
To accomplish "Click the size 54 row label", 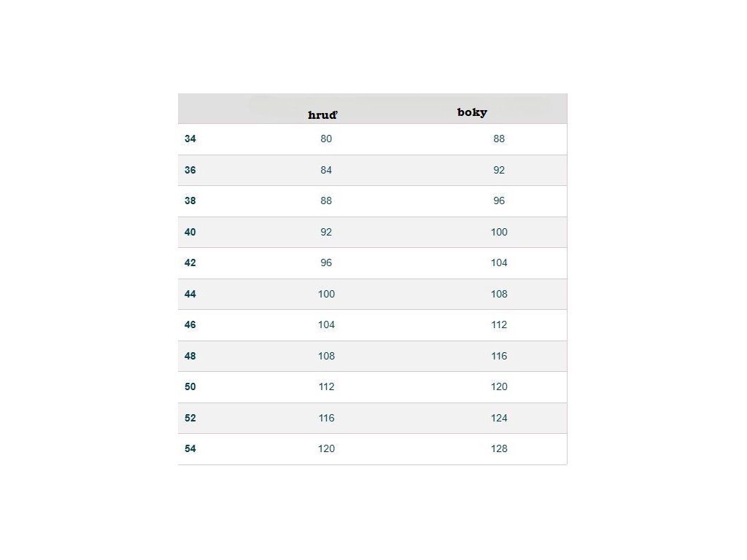I will pos(190,448).
